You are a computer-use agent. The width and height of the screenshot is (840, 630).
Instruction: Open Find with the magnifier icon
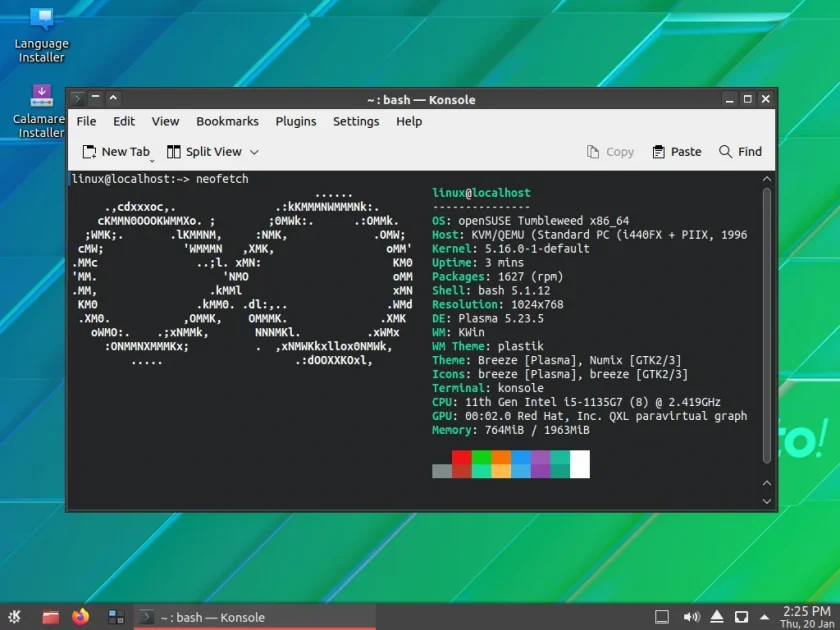(725, 152)
